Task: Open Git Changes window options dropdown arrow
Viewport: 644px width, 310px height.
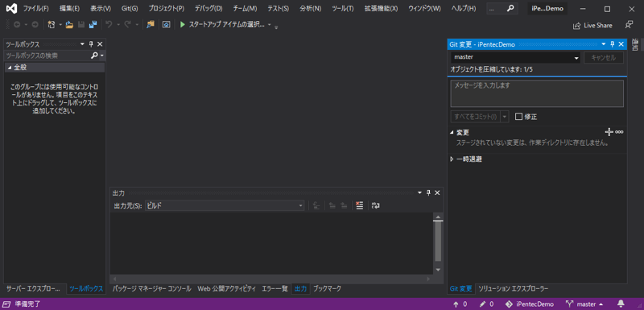Action: click(x=604, y=44)
